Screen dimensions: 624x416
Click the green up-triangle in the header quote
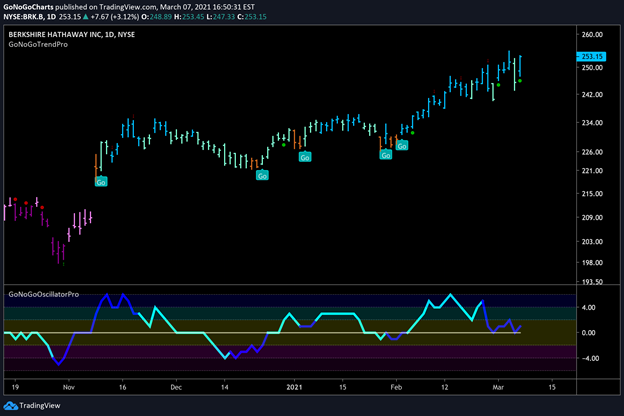coord(86,17)
